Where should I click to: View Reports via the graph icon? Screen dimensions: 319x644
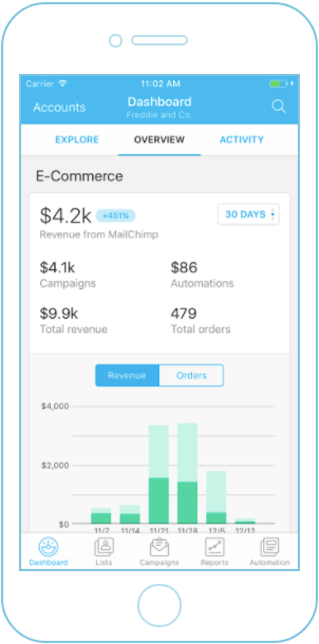point(215,547)
